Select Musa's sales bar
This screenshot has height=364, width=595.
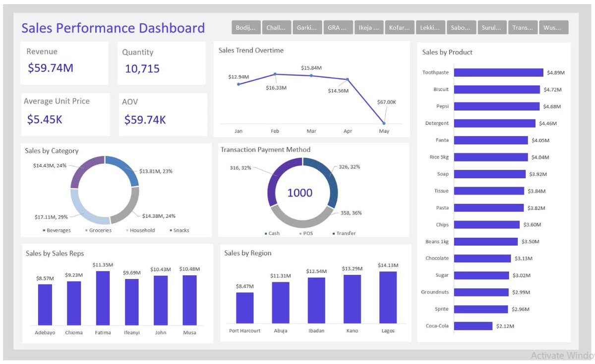click(x=189, y=300)
